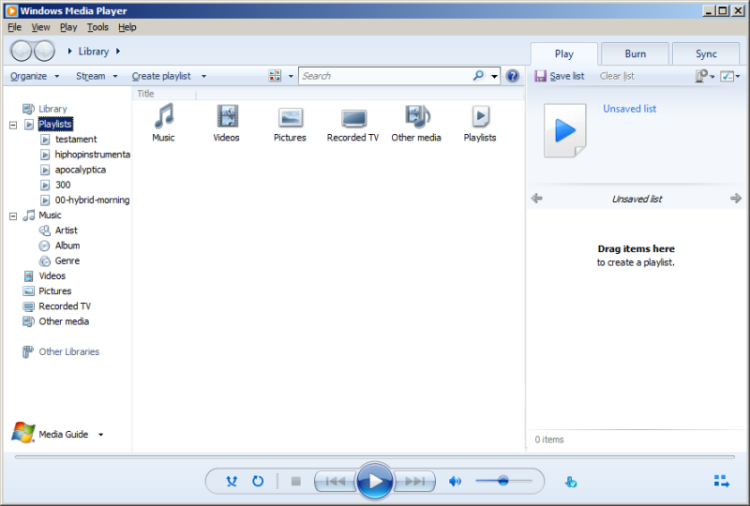Toggle shuffle mode

click(x=232, y=481)
